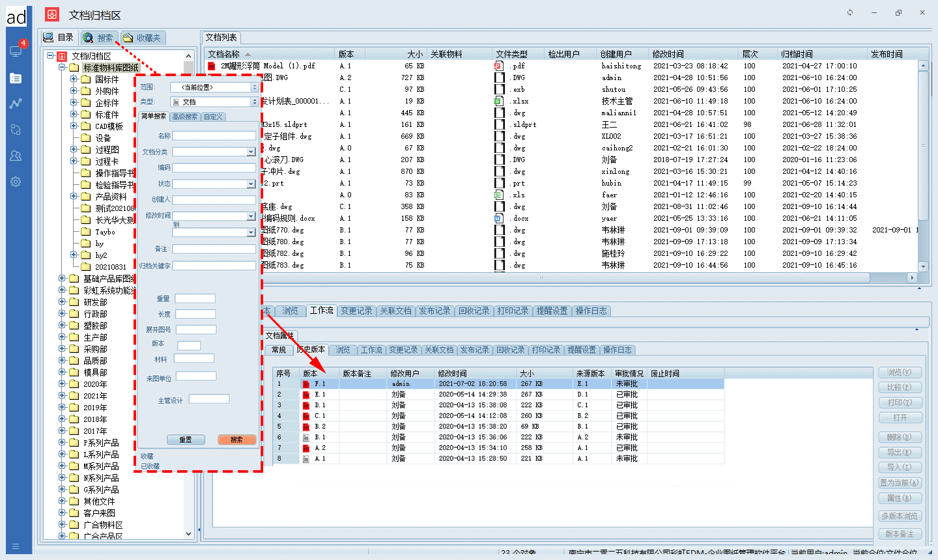Image resolution: width=938 pixels, height=560 pixels.
Task: Open the 修改时间 start date dropdown
Action: click(x=251, y=216)
